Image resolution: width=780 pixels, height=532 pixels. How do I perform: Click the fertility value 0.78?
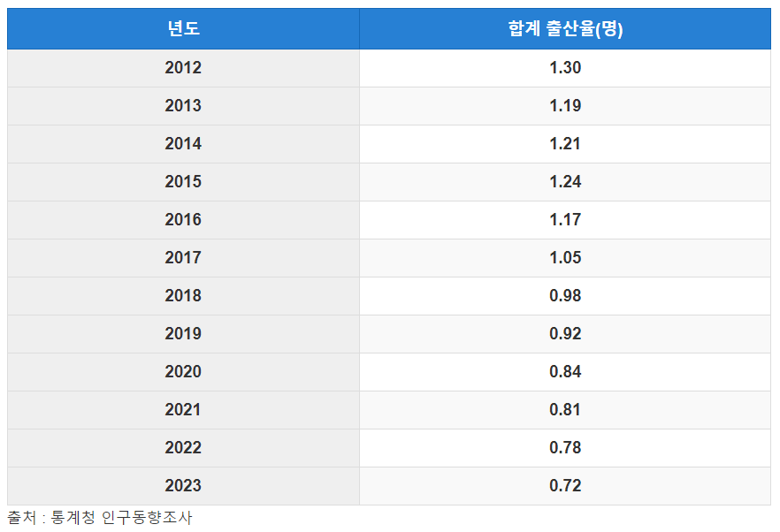click(x=565, y=448)
